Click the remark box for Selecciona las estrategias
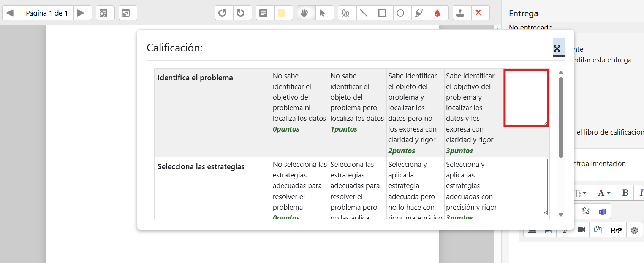 click(526, 187)
